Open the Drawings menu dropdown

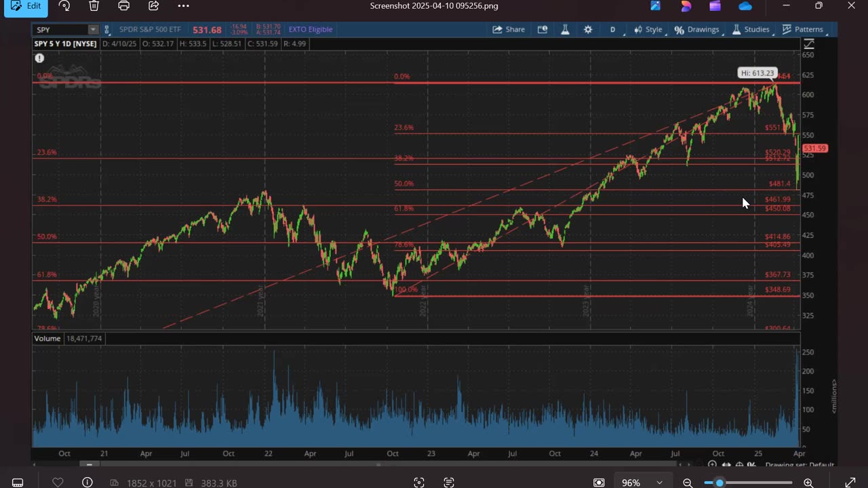697,30
